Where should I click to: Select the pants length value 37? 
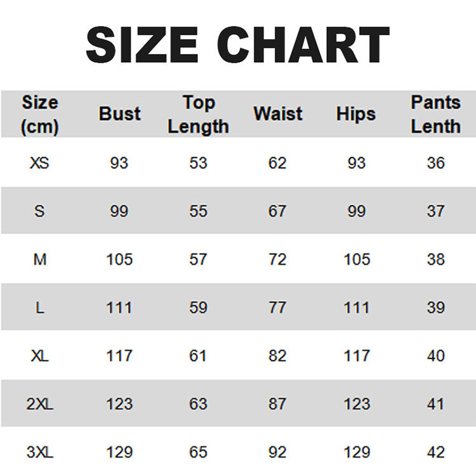(x=435, y=211)
